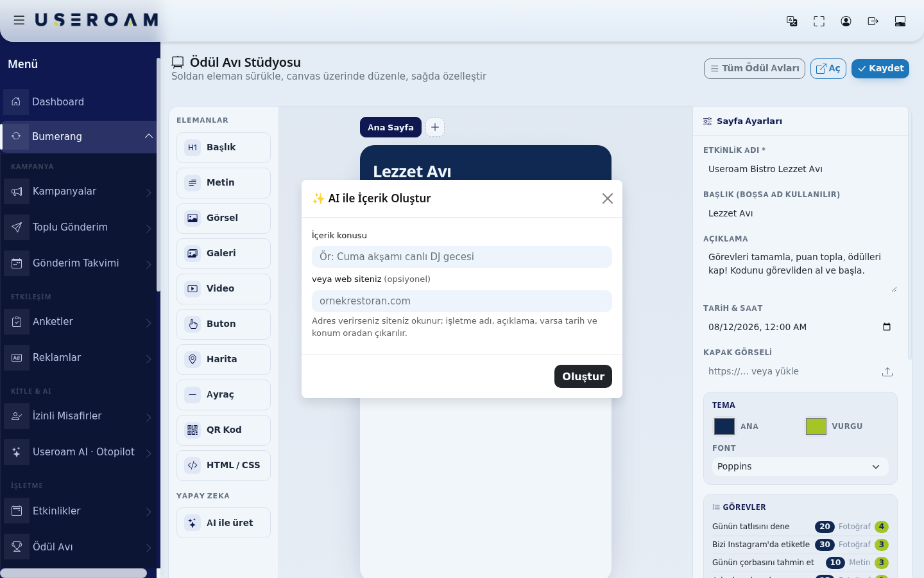Add a new page with plus button

[x=435, y=127]
